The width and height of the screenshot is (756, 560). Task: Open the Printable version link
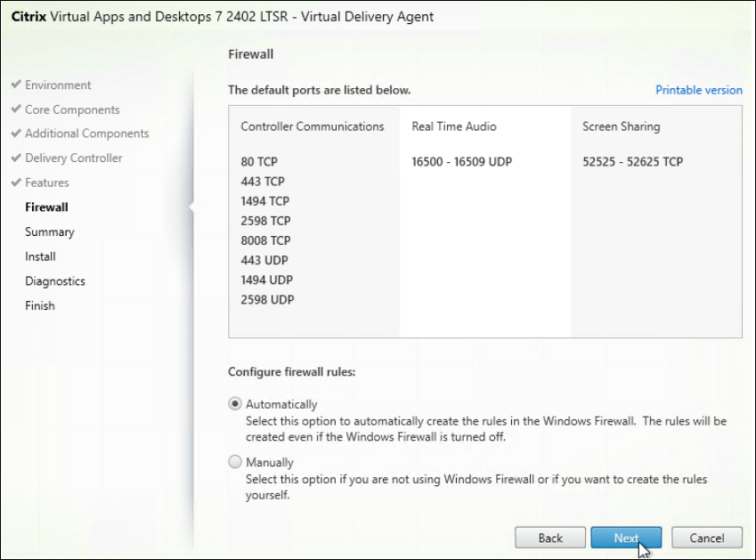pos(698,90)
